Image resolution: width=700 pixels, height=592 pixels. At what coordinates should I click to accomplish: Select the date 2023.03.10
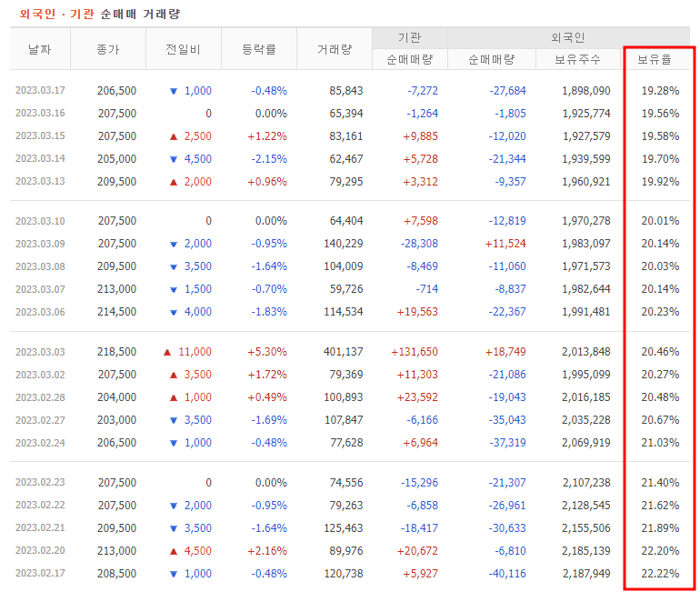40,221
